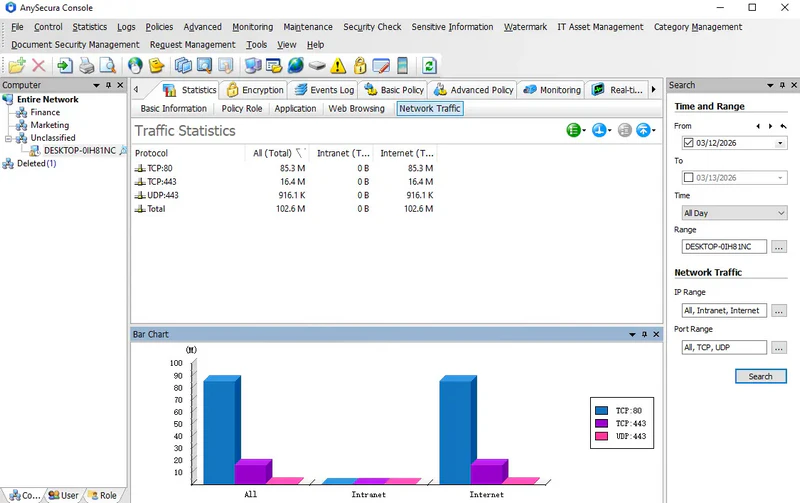The image size is (800, 503).
Task: Open the Web Browsing sub-tab
Action: (356, 109)
